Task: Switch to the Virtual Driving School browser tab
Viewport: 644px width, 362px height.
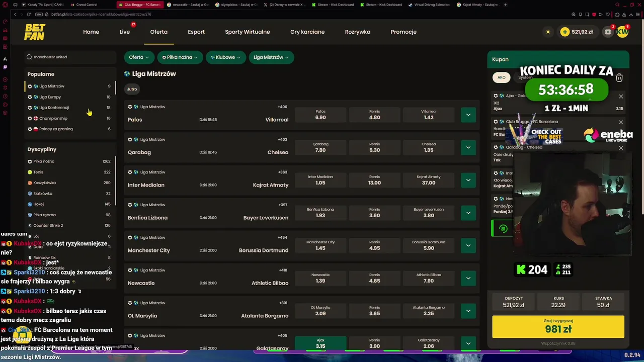Action: 429,5
